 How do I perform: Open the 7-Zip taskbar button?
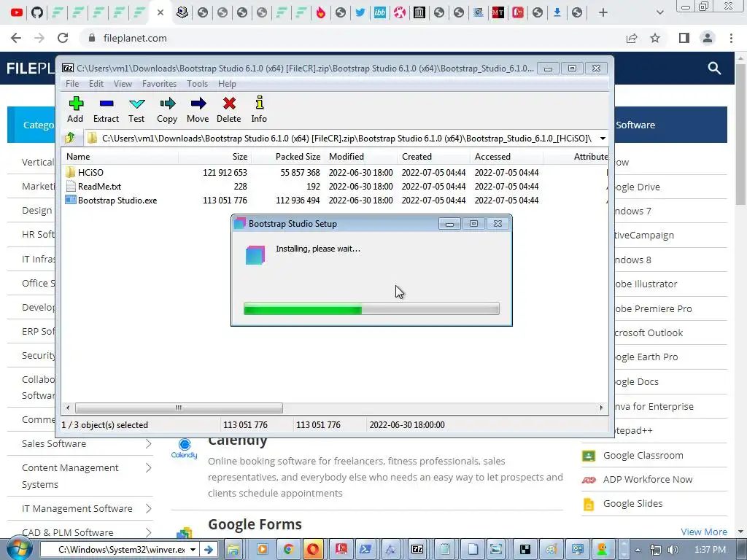point(417,550)
